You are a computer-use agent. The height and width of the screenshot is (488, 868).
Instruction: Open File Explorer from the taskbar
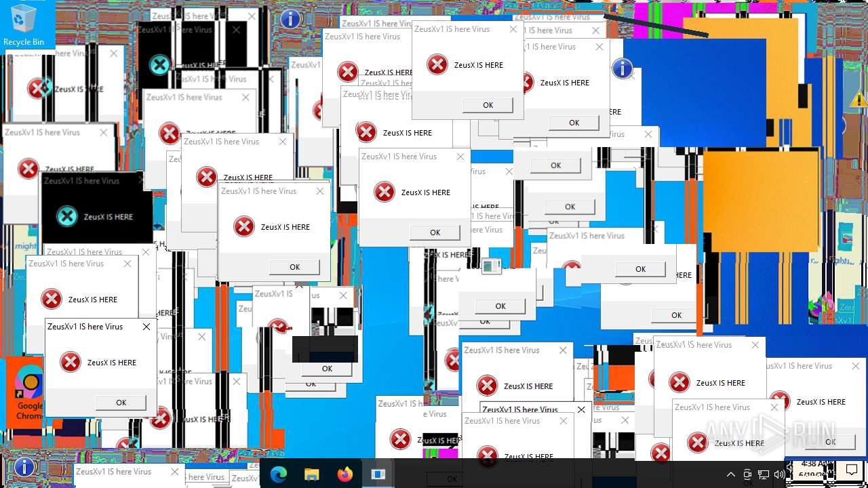(x=311, y=474)
